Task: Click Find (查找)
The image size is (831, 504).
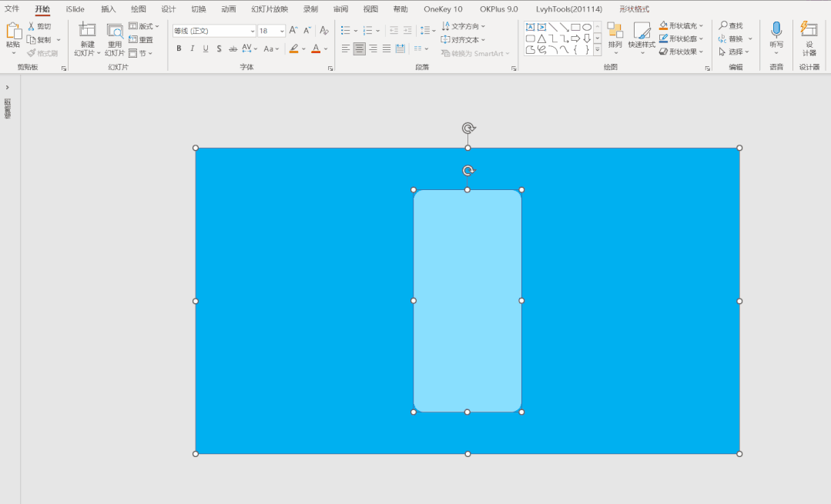Action: (731, 25)
